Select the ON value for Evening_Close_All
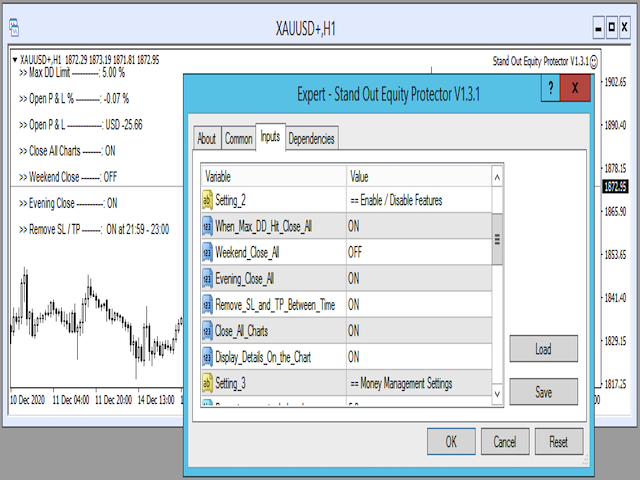This screenshot has height=480, width=640. 419,279
